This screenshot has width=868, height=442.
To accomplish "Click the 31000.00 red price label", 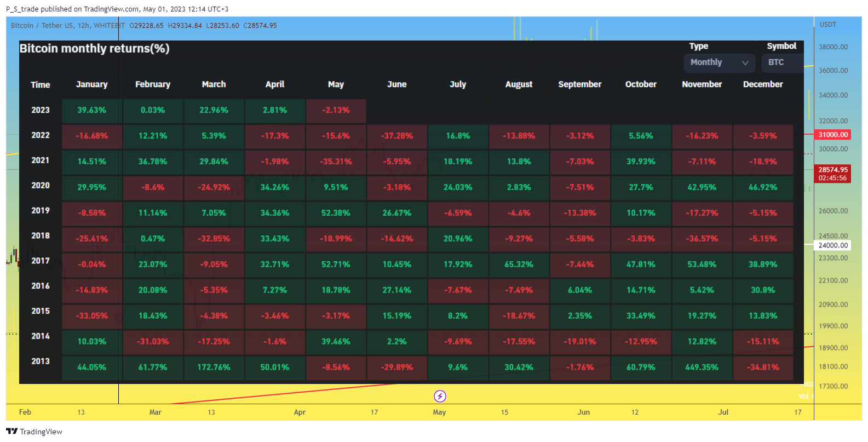I will click(832, 135).
